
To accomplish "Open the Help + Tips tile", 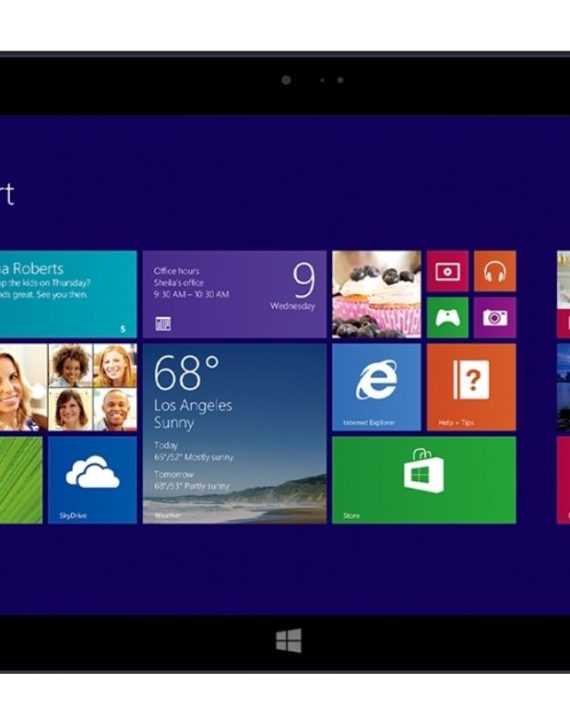I will point(471,387).
